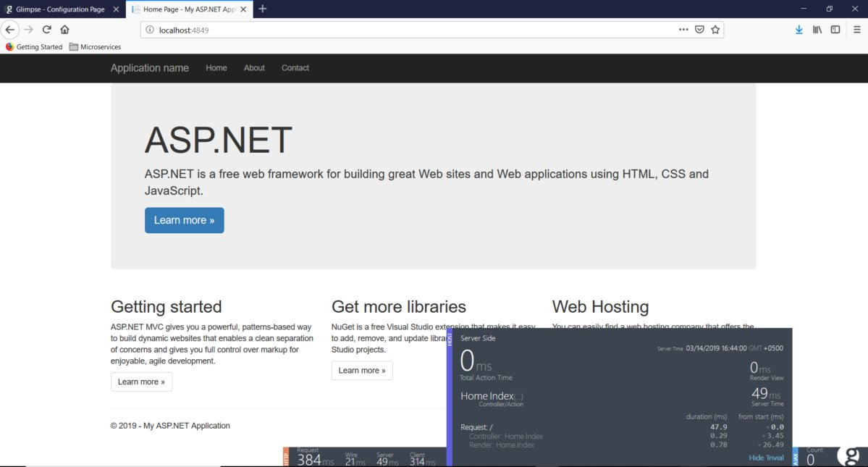
Task: Open Microservices bookmarks folder
Action: 96,47
